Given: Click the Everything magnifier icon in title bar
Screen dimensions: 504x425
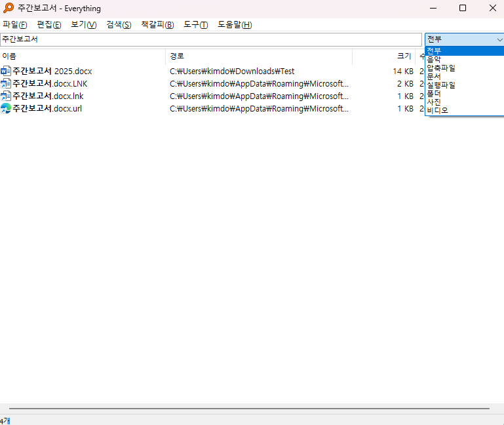Looking at the screenshot, I should (x=8, y=8).
